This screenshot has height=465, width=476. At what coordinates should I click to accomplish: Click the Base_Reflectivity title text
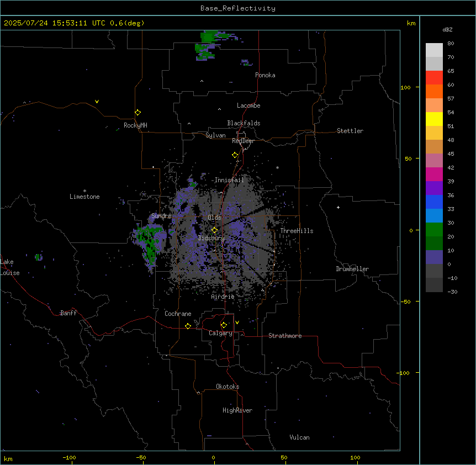238,8
